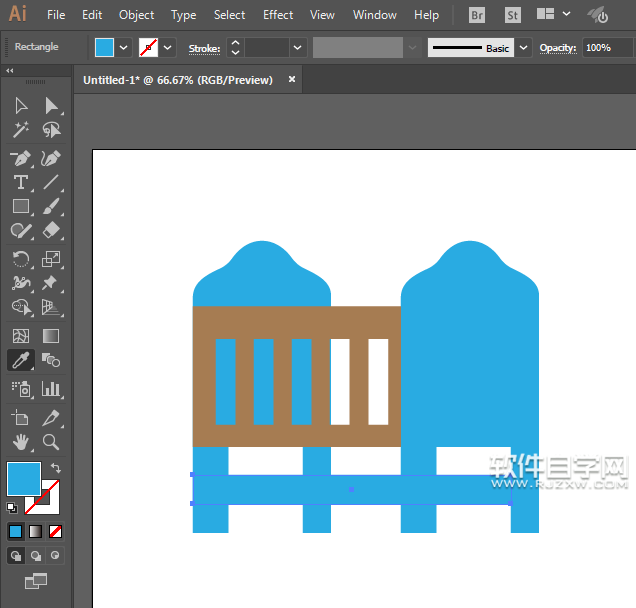
Task: Open the Effect menu
Action: click(x=278, y=15)
